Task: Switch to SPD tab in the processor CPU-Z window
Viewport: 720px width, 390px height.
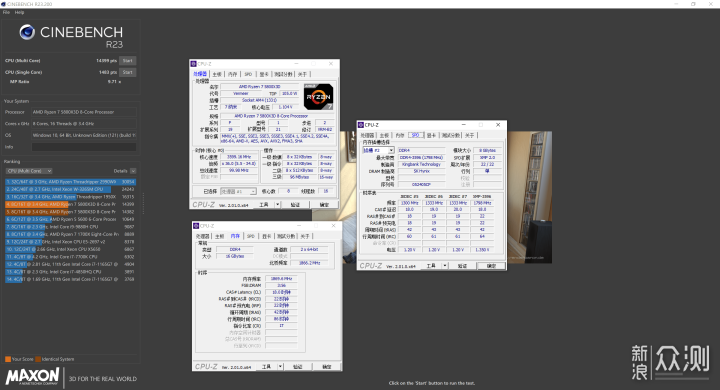Action: click(248, 74)
